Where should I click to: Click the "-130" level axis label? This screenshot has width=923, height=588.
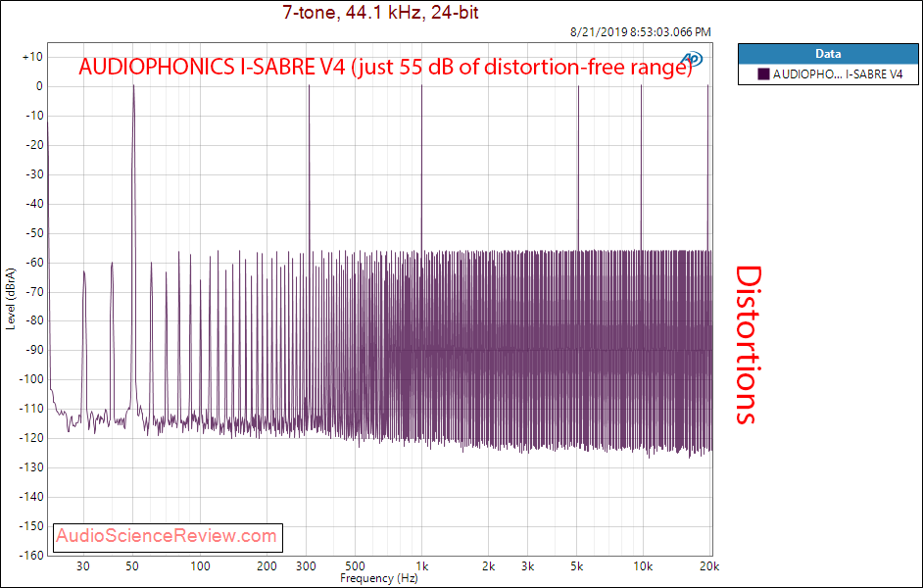(x=30, y=467)
